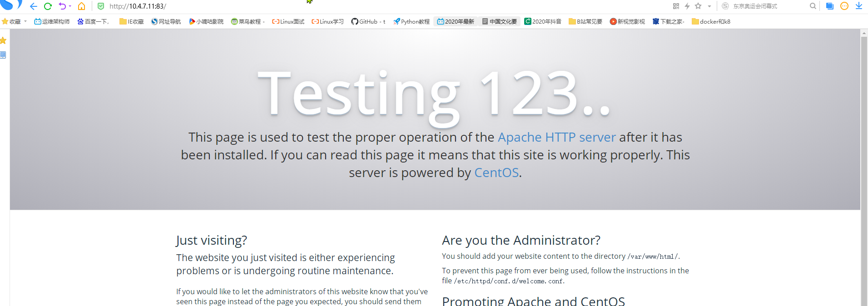Click the Are you the Administrator? heading
868x306 pixels.
click(521, 240)
